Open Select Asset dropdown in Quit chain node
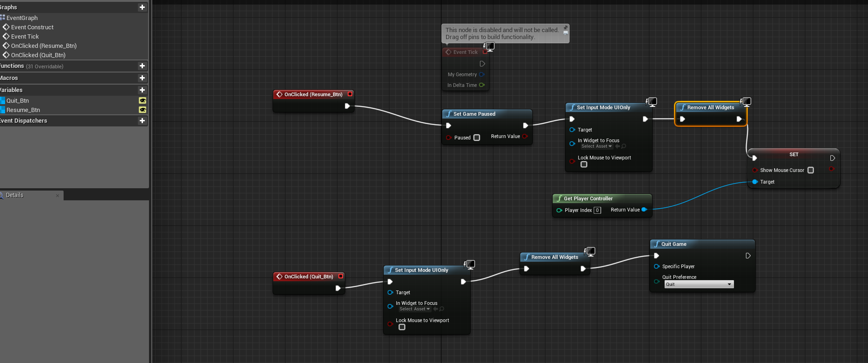The width and height of the screenshot is (868, 363). [415, 309]
